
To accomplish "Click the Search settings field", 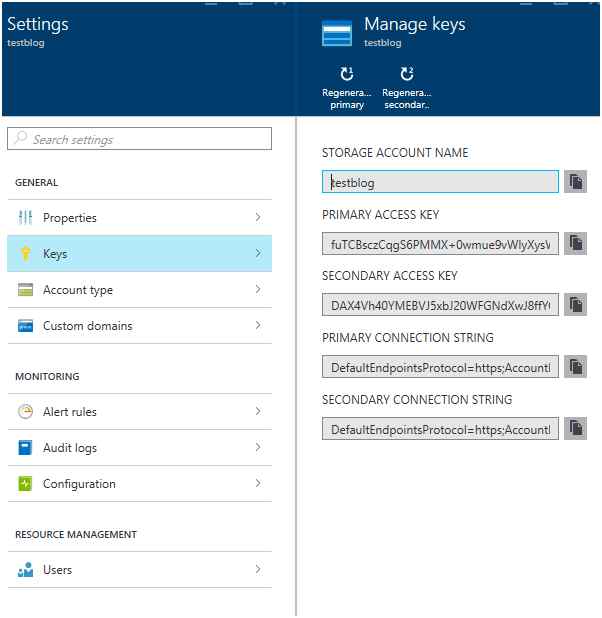I will click(139, 139).
